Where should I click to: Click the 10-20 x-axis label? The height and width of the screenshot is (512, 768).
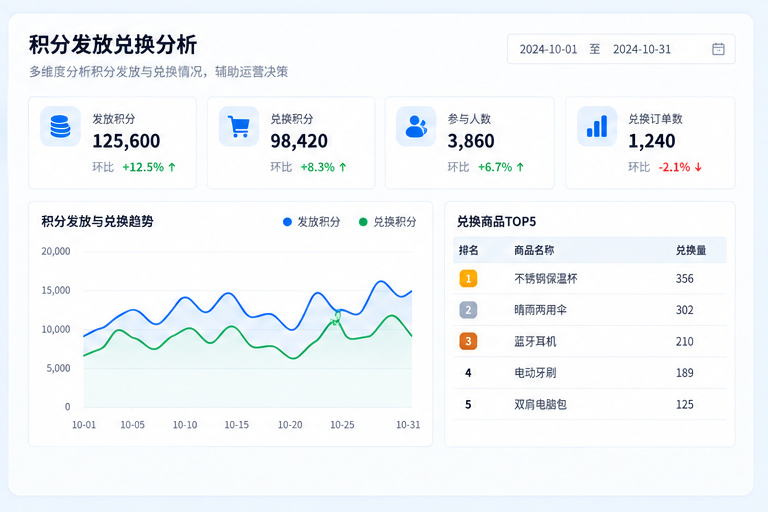290,425
